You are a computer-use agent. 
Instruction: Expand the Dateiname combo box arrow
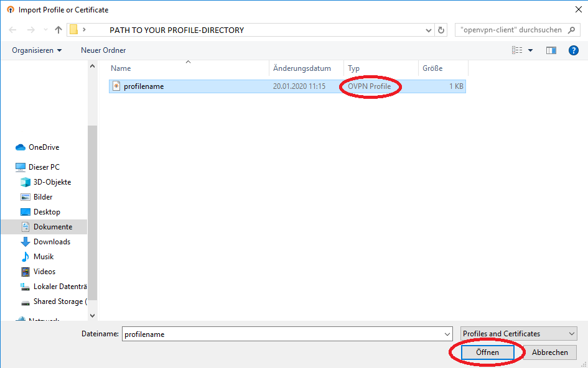tap(447, 333)
